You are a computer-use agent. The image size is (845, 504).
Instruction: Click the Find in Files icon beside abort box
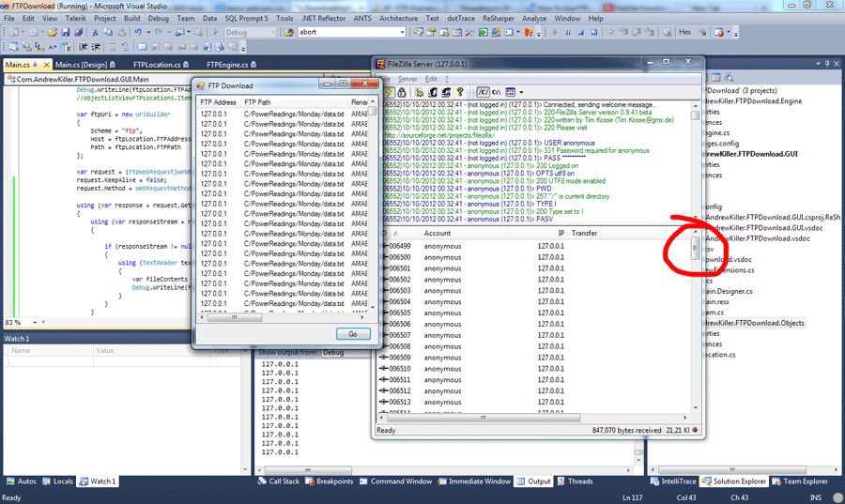pyautogui.click(x=289, y=32)
